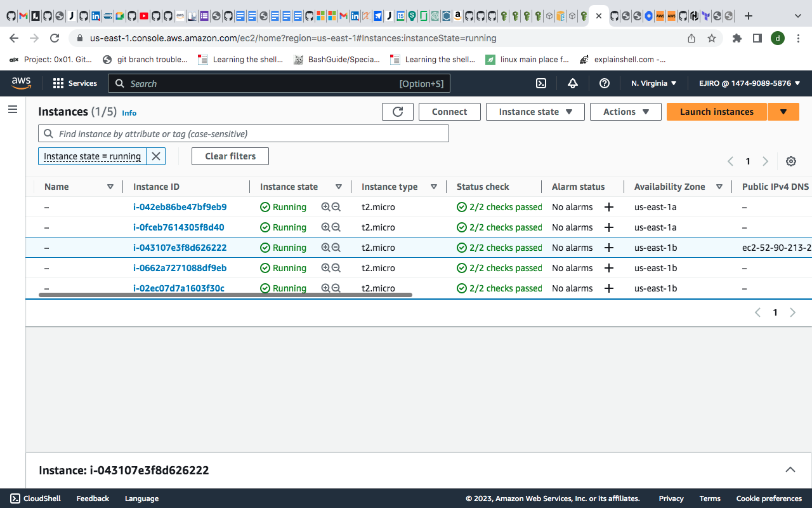Image resolution: width=812 pixels, height=508 pixels.
Task: Open CloudShell from the footer
Action: (36, 498)
